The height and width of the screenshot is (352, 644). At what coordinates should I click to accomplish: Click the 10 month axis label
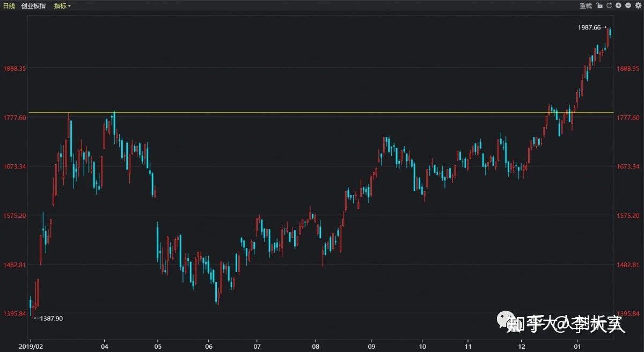coord(422,347)
